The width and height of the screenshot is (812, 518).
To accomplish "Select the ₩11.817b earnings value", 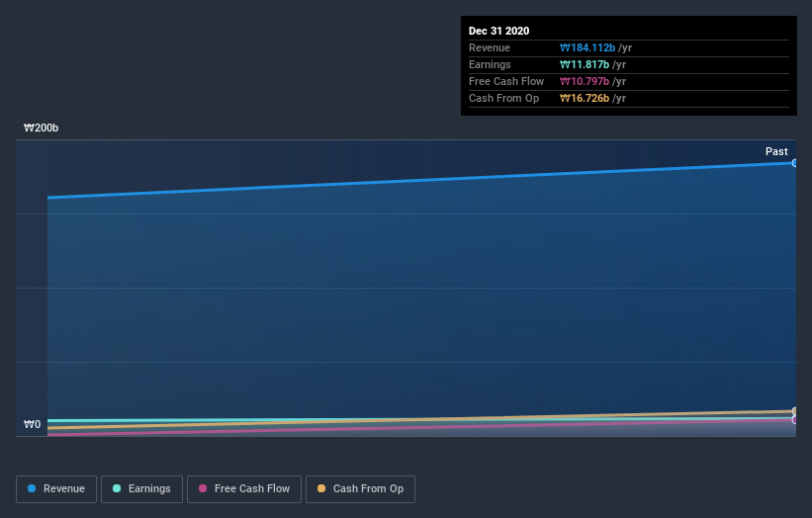I will (585, 64).
